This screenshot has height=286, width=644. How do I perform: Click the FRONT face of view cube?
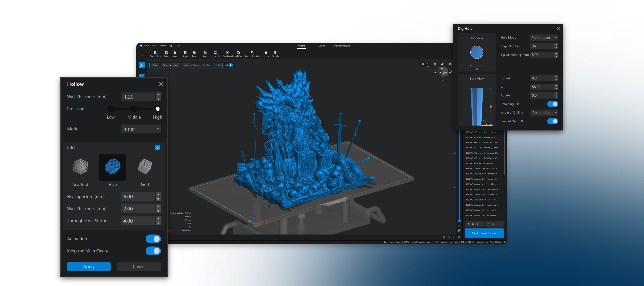pyautogui.click(x=445, y=73)
